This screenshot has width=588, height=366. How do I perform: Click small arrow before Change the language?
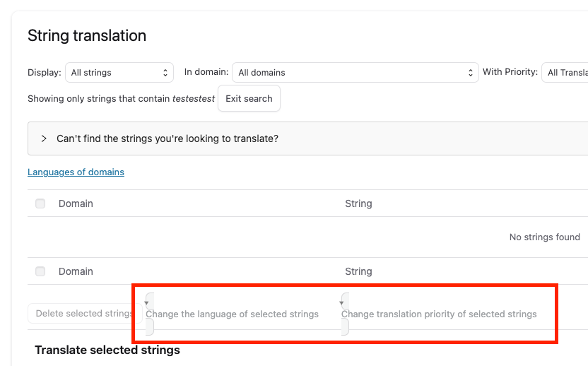[x=146, y=302]
